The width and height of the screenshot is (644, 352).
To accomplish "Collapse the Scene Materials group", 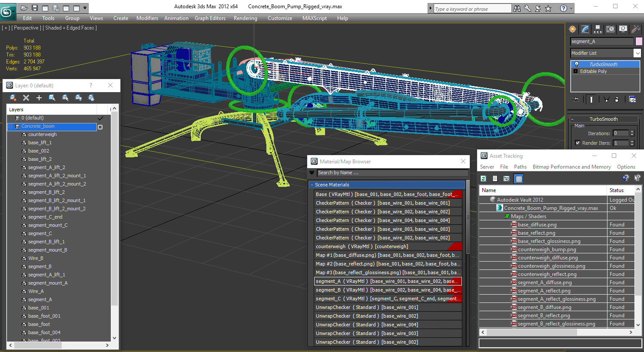I will (312, 185).
